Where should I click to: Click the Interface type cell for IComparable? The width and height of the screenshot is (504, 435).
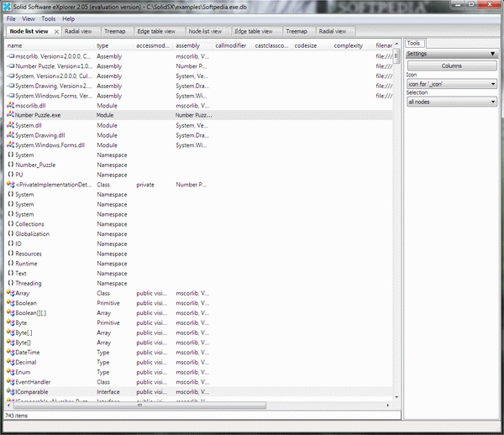point(108,392)
